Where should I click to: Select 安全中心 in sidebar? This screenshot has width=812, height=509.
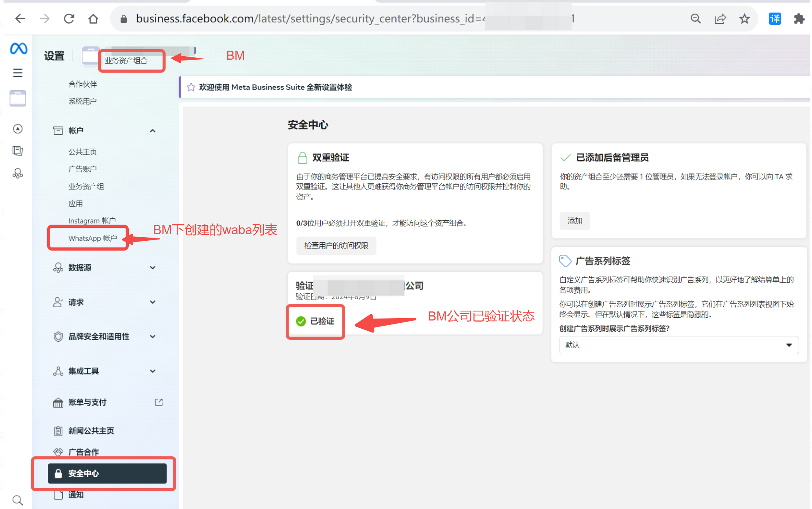107,474
